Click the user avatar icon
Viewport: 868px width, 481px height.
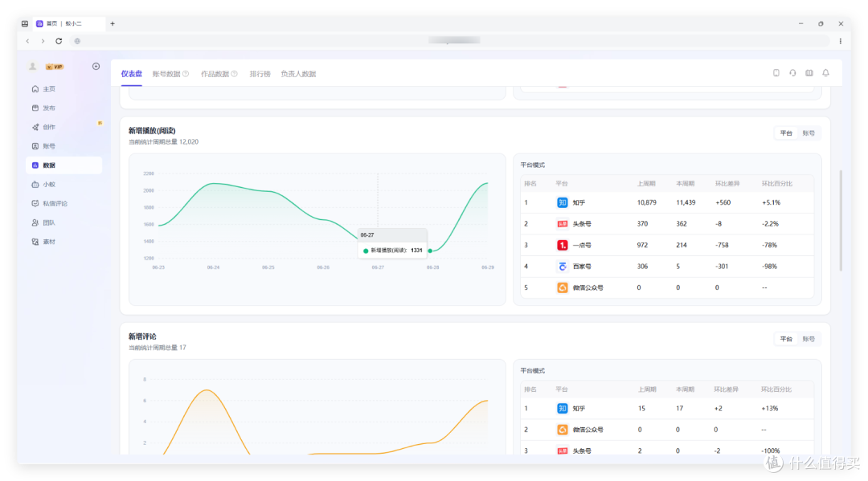[x=33, y=67]
